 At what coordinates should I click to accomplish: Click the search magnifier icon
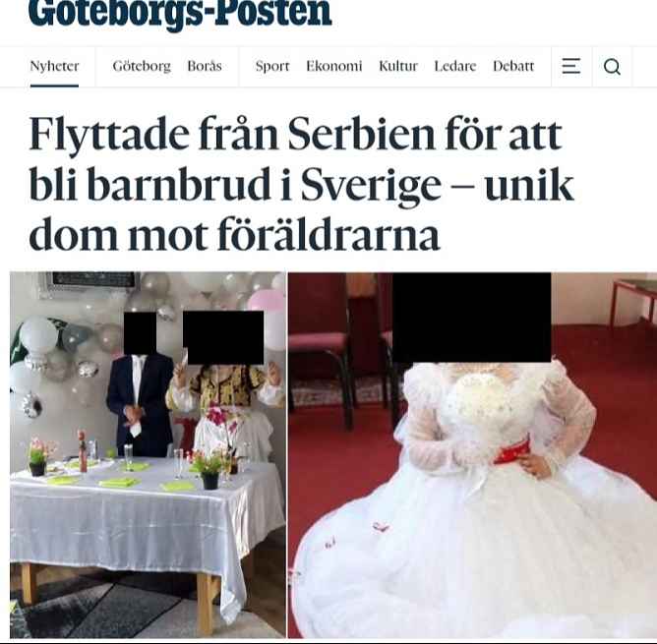pos(612,66)
